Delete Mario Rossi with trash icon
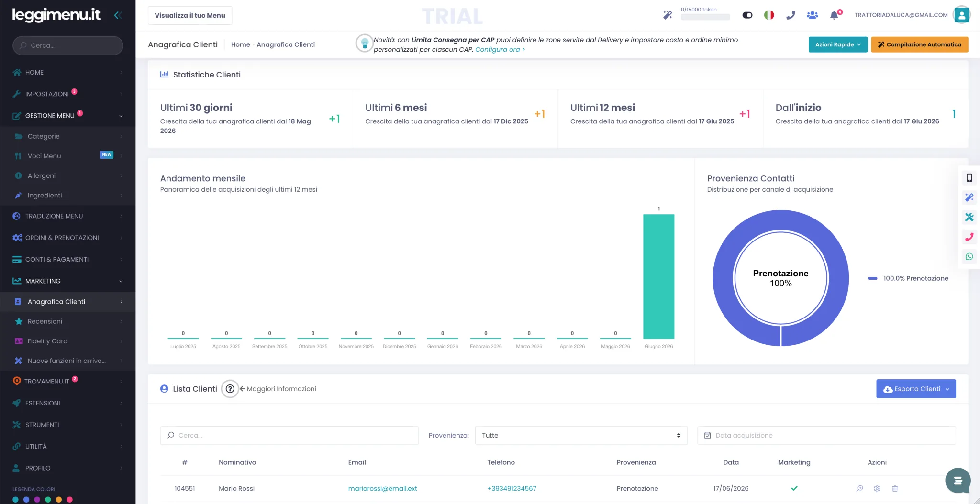This screenshot has height=504, width=980. click(895, 488)
